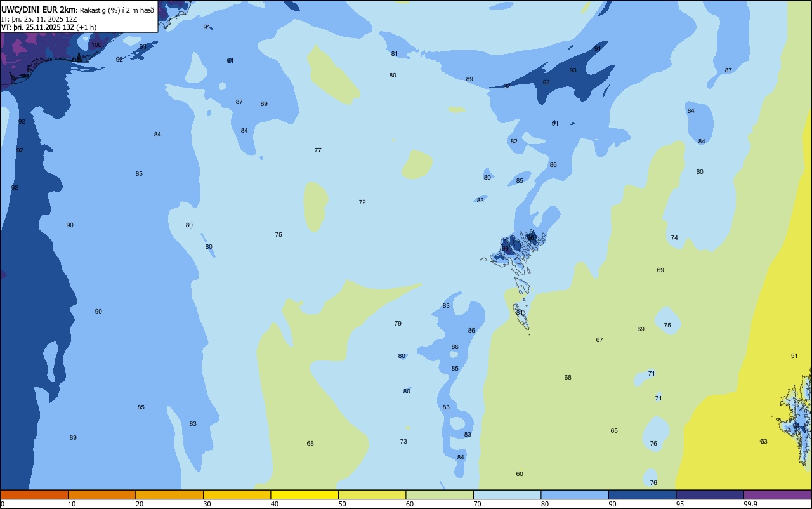Click the 'IT: þri. 25. 11. 2025 12Z' line
The height and width of the screenshot is (509, 812).
tap(39, 19)
